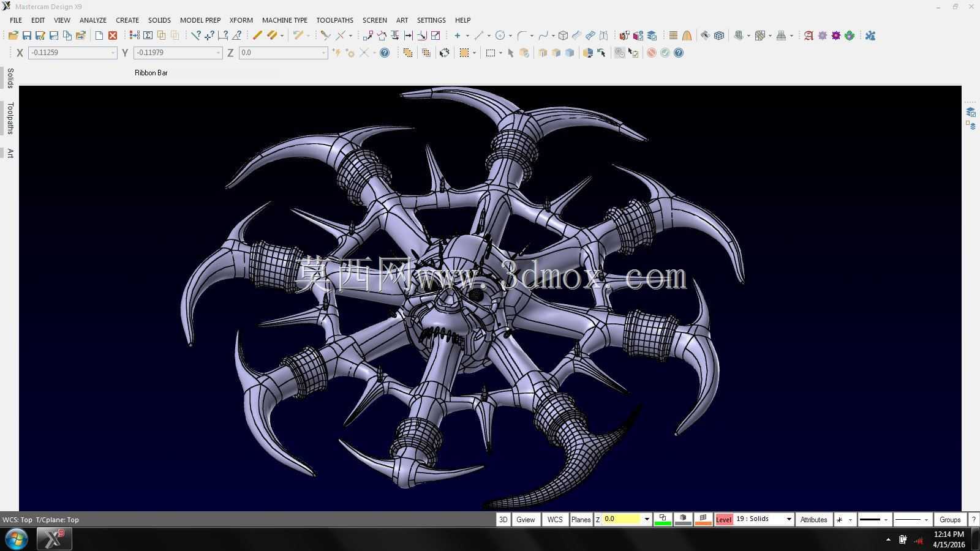
Task: Click the gray solid color swatch in status bar
Action: click(x=683, y=519)
